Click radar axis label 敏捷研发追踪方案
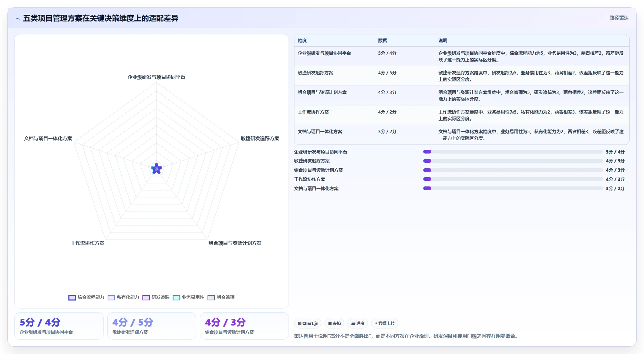644x354 pixels. 260,138
